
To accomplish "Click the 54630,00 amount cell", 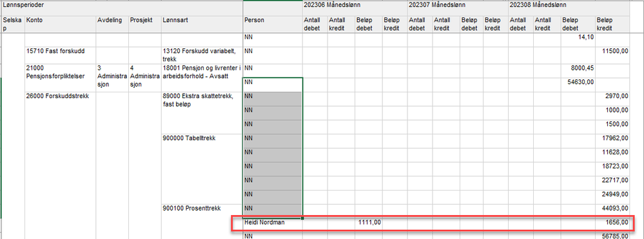I will tap(578, 85).
